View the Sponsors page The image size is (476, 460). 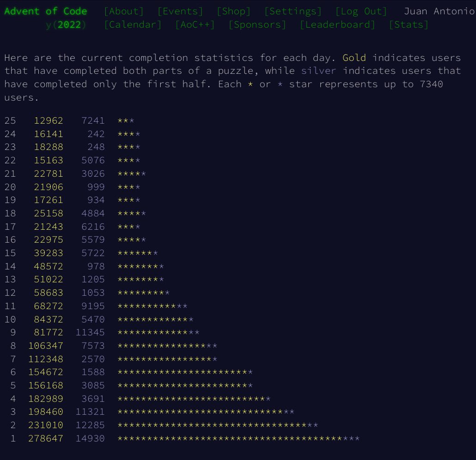[x=258, y=24]
